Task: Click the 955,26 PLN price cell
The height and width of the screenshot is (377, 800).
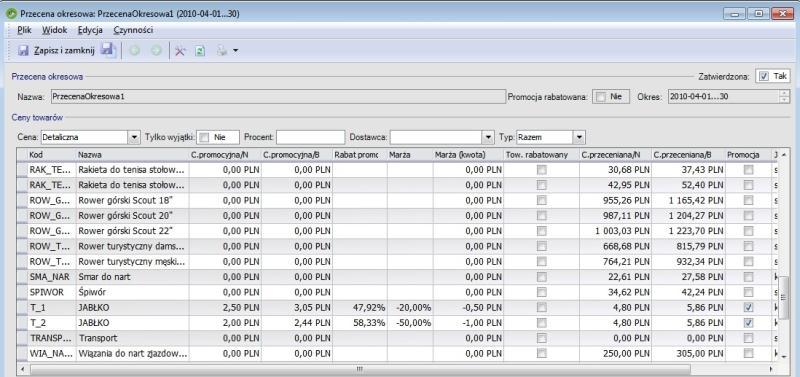Action: tap(615, 200)
